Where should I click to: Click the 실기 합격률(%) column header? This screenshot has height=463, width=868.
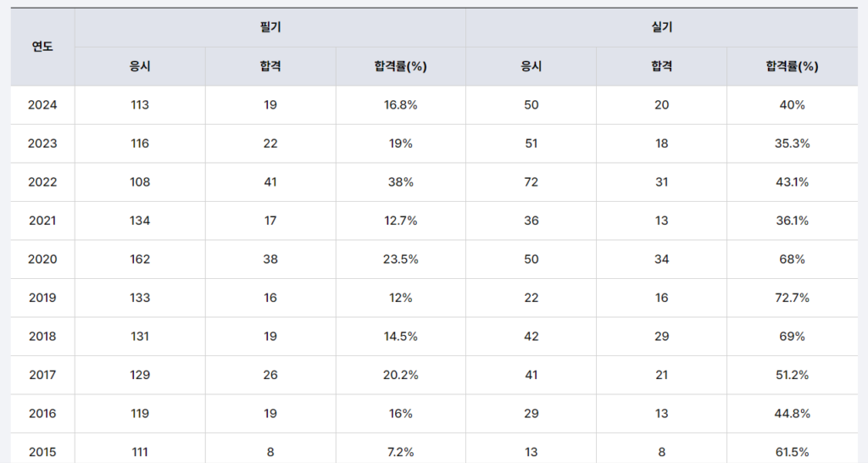(792, 66)
